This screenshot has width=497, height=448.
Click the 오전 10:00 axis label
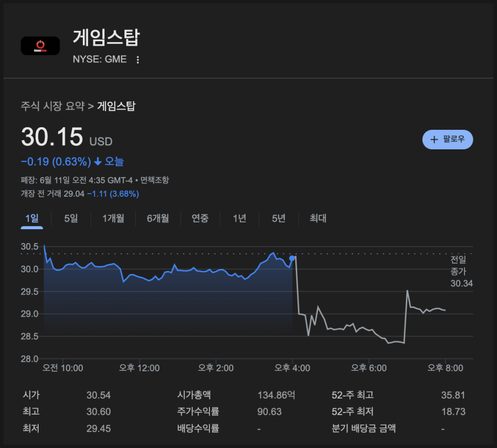tap(63, 368)
